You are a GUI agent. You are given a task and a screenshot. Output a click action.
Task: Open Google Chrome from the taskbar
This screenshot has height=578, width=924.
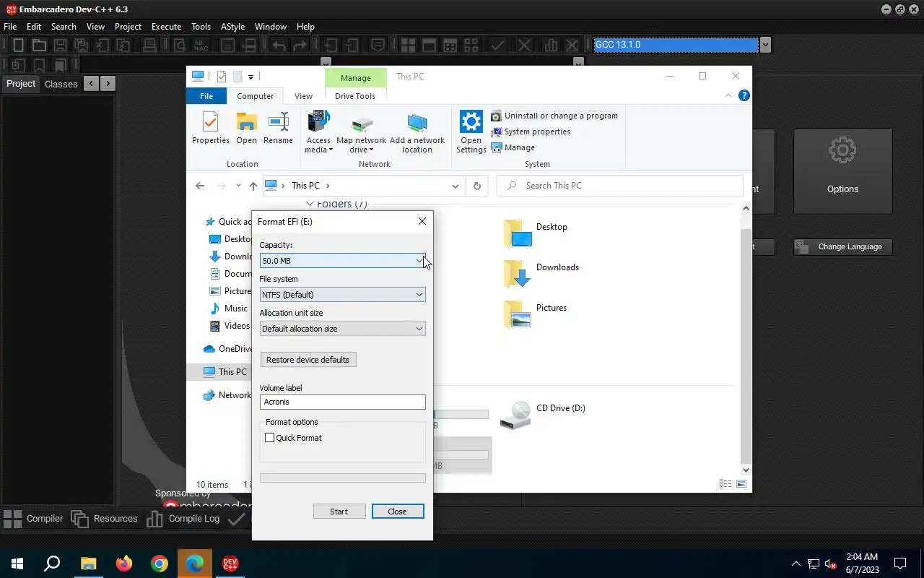(160, 564)
